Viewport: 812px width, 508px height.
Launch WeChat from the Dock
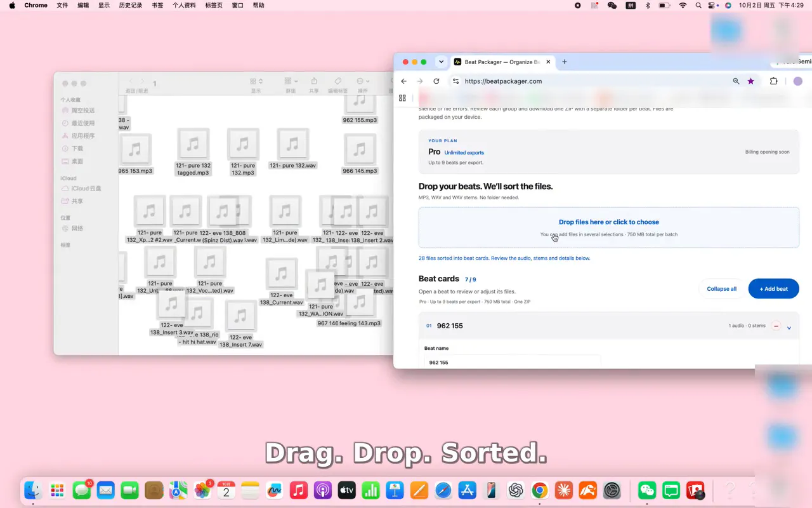pos(647,490)
